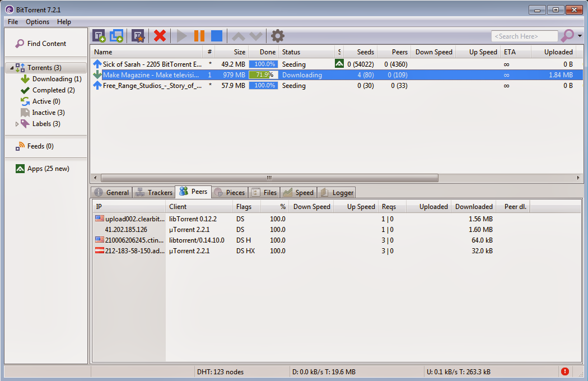Click the red alert icon in status bar

click(564, 371)
